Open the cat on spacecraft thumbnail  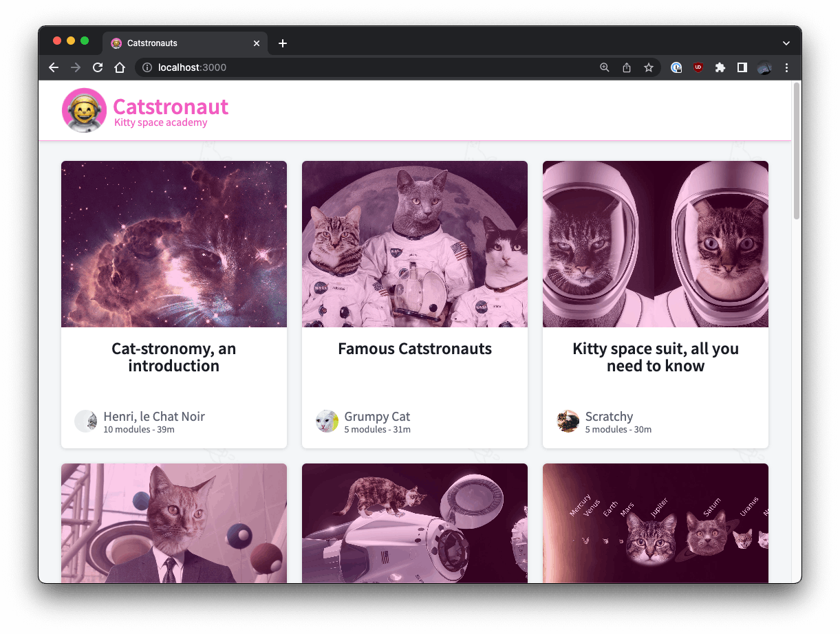click(x=415, y=523)
